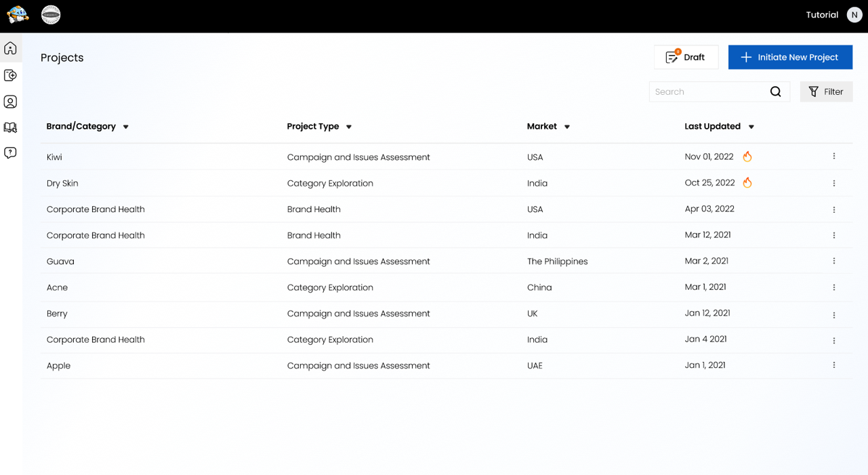
Task: Click the round company logo in header
Action: [51, 15]
